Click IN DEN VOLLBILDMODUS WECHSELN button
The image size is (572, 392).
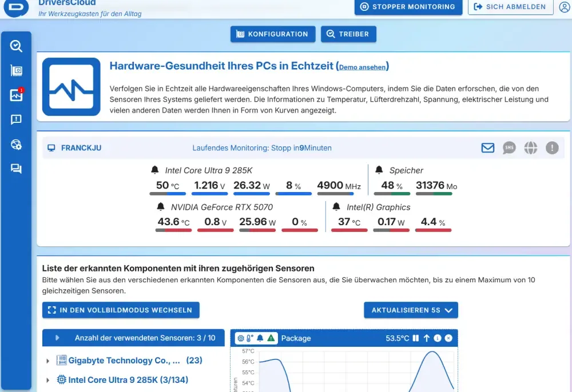(121, 310)
